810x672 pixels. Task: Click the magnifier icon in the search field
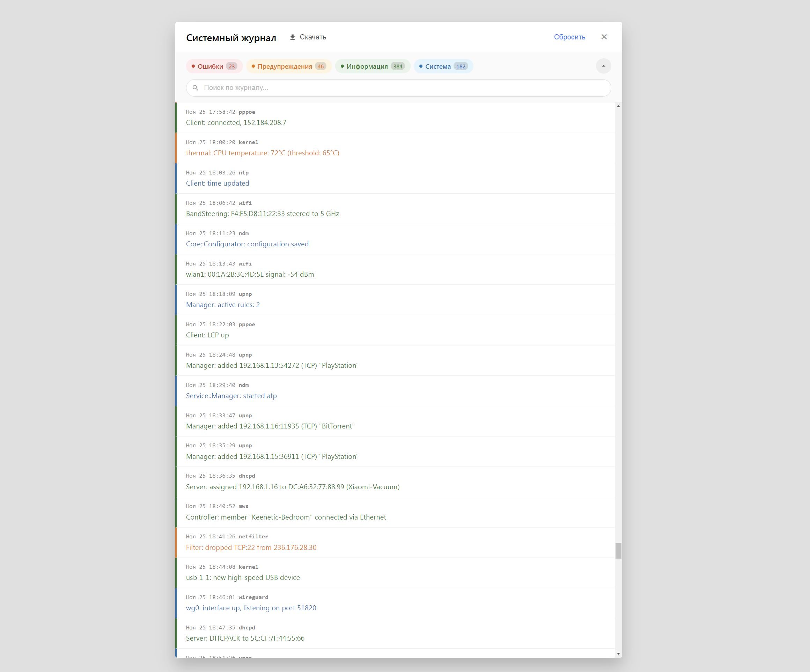click(196, 88)
